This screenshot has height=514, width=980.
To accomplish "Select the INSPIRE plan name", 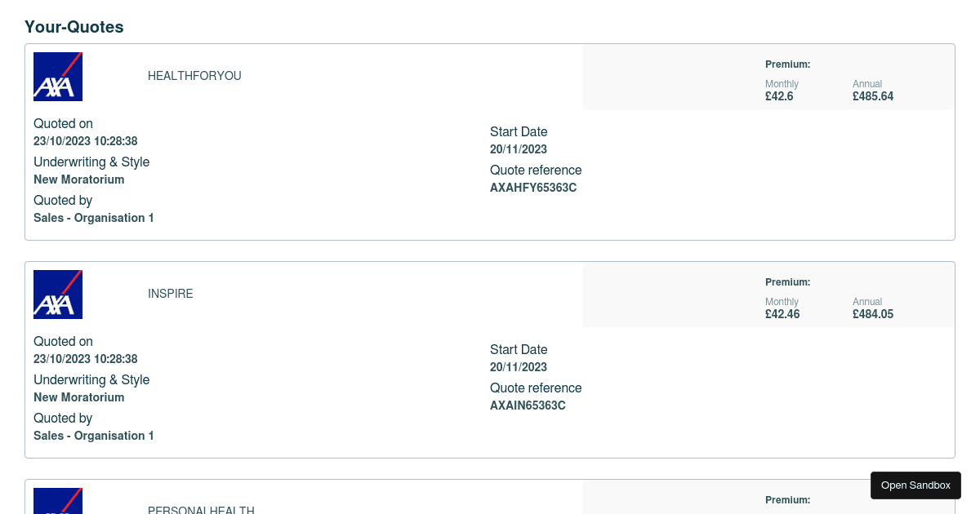I will pos(171,294).
